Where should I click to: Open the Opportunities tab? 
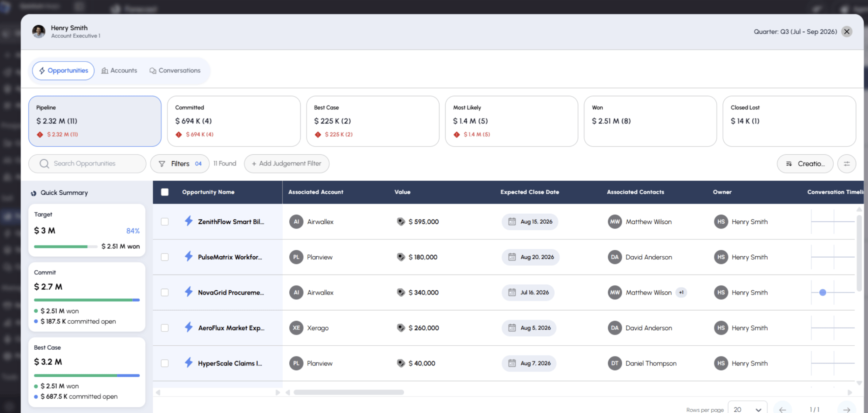pos(63,70)
